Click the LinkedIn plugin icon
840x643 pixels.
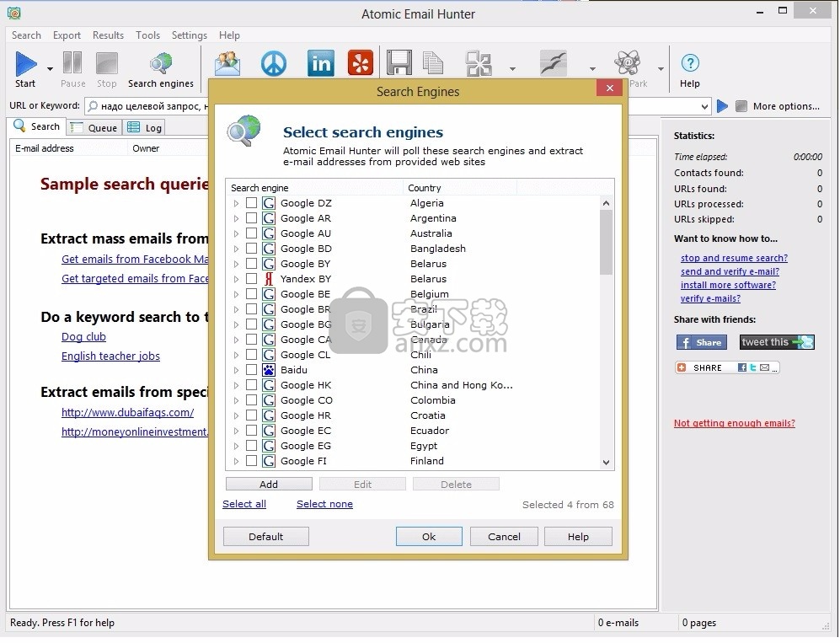320,63
